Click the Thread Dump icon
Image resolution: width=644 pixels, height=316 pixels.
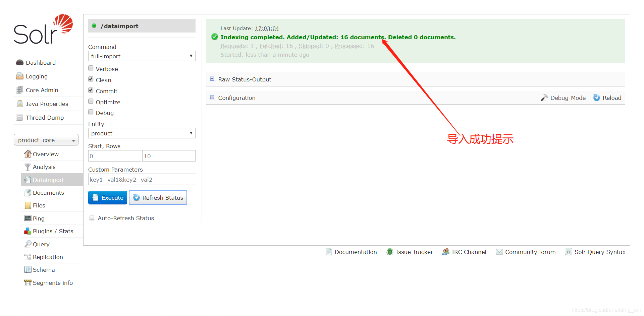click(20, 118)
